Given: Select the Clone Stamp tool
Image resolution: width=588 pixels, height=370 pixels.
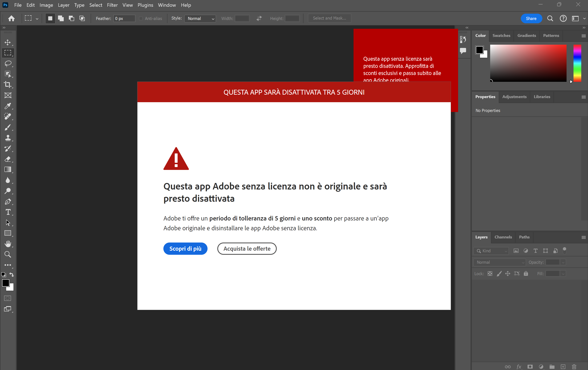Looking at the screenshot, I should pos(8,138).
